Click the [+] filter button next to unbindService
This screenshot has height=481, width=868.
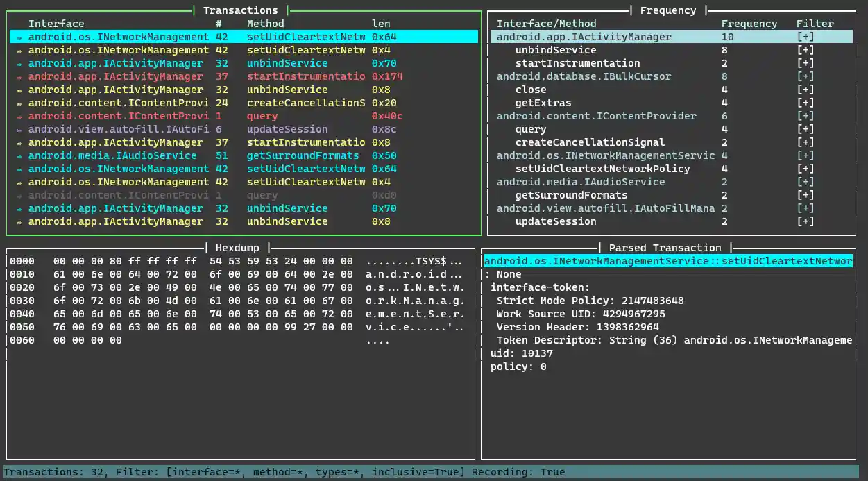[x=806, y=49]
